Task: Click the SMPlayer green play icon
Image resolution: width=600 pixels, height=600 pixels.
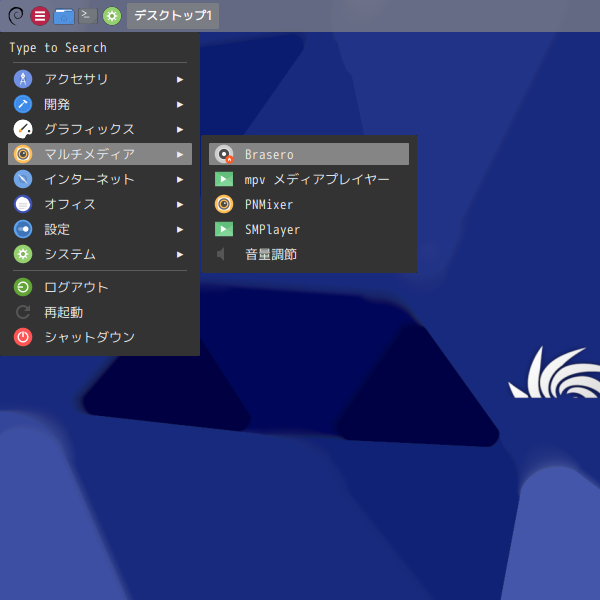Action: click(224, 229)
